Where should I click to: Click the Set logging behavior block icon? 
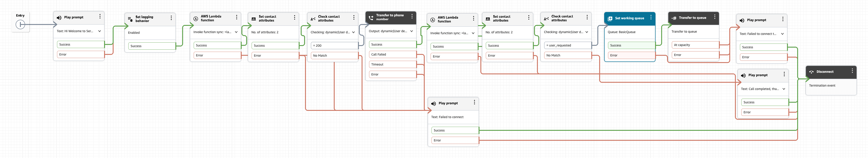pos(130,19)
